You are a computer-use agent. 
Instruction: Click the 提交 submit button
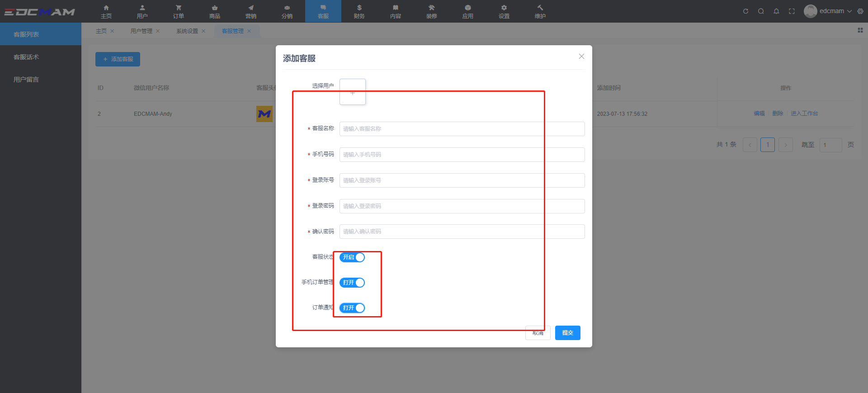[x=567, y=333]
